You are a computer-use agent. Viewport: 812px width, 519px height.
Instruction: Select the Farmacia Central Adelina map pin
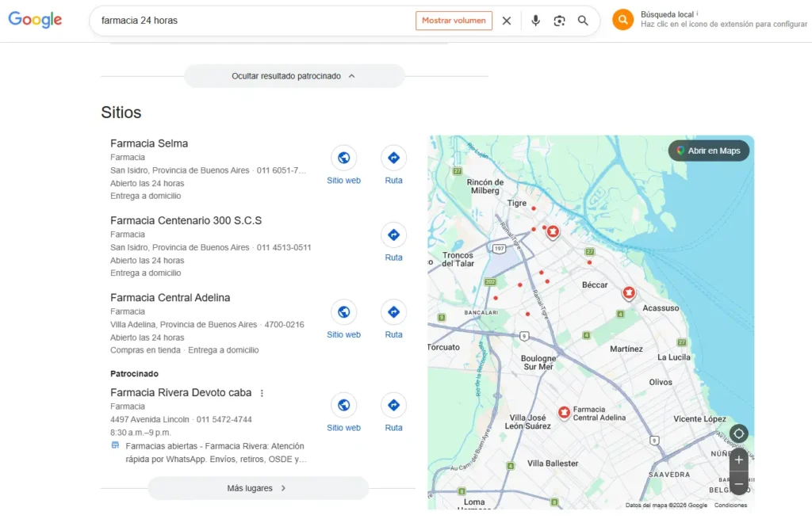tap(564, 412)
